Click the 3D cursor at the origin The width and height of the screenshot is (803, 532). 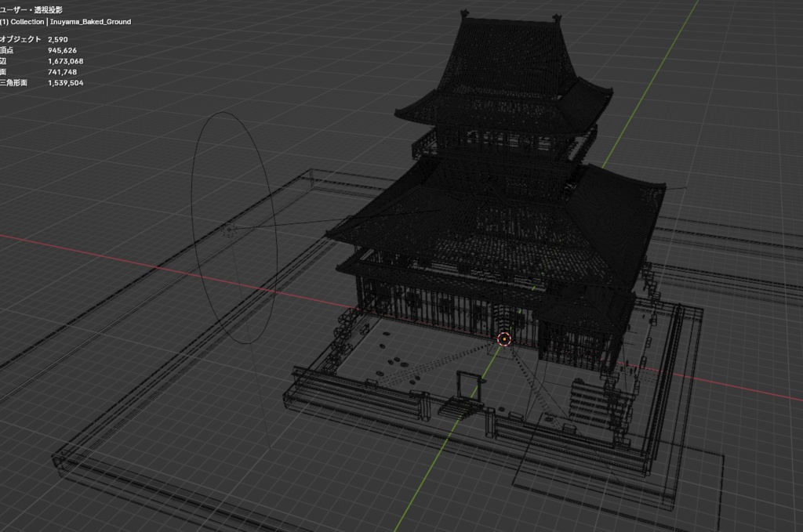[504, 338]
